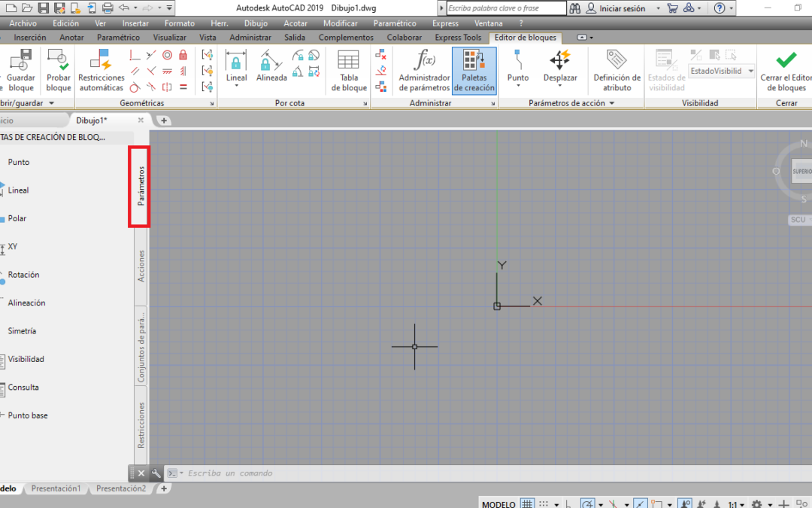Toggle polar tracking in status bar
This screenshot has width=812, height=508.
pyautogui.click(x=587, y=503)
